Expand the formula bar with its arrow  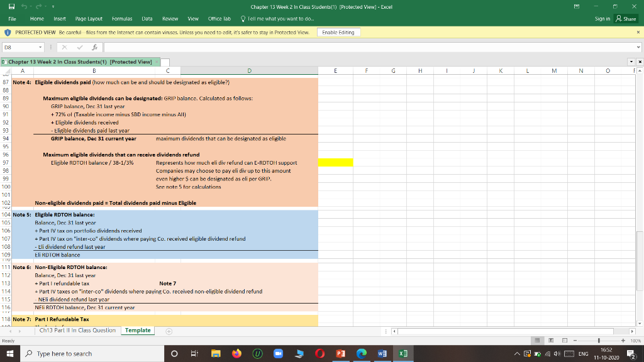click(638, 47)
